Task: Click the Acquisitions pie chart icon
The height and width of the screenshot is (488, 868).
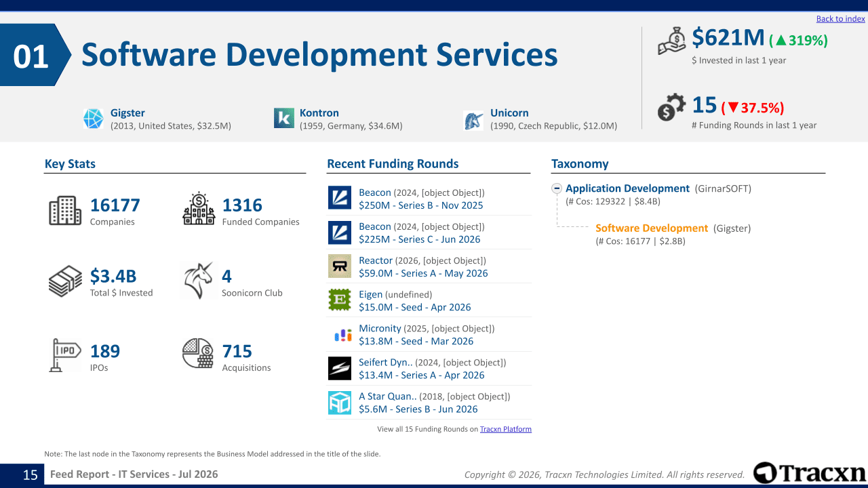Action: coord(198,353)
